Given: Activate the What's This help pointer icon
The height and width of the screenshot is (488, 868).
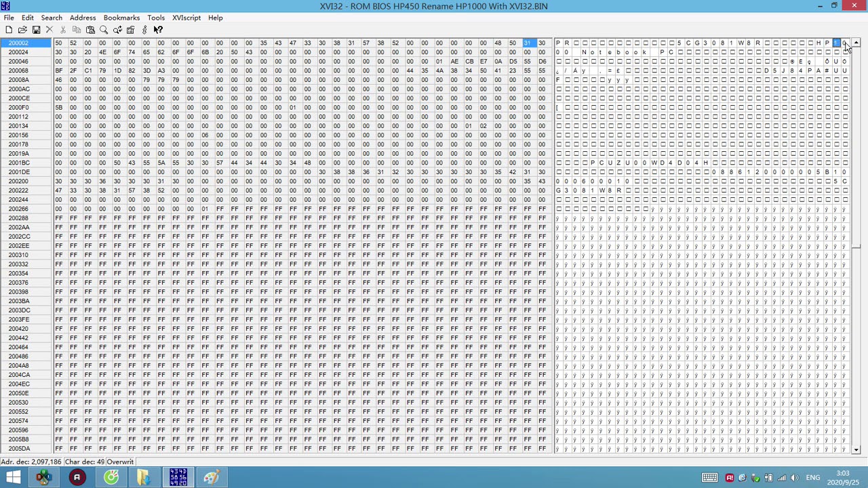Looking at the screenshot, I should pyautogui.click(x=158, y=30).
